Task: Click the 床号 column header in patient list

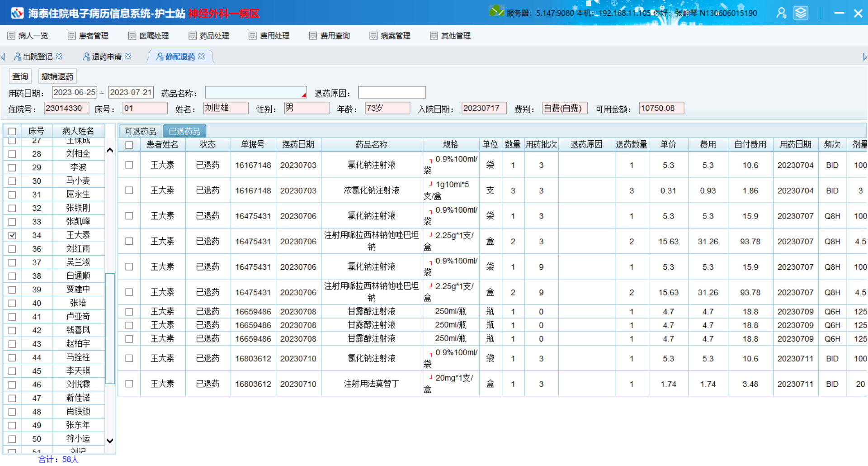Action: 36,131
